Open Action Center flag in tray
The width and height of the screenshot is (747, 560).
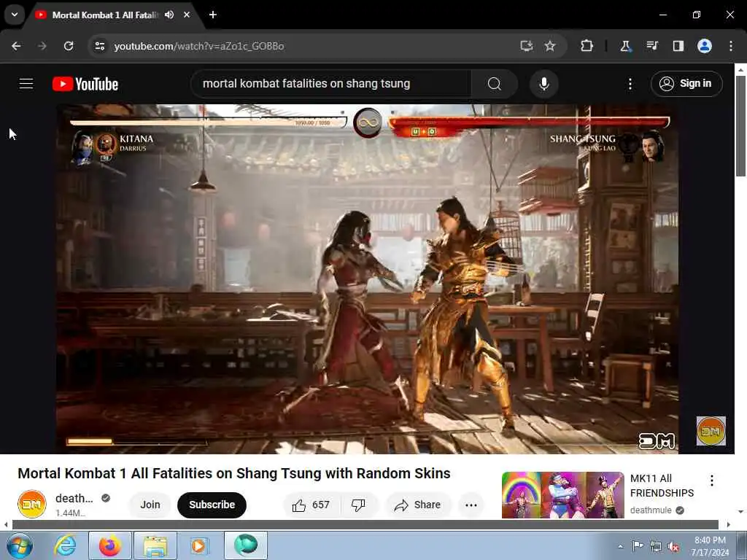tap(638, 546)
